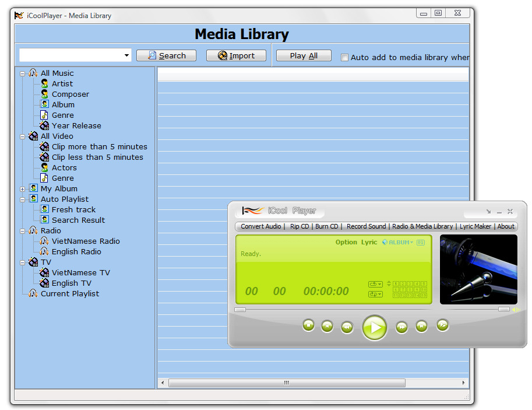Click the search text input field
Image resolution: width=532 pixels, height=410 pixels.
[x=71, y=55]
